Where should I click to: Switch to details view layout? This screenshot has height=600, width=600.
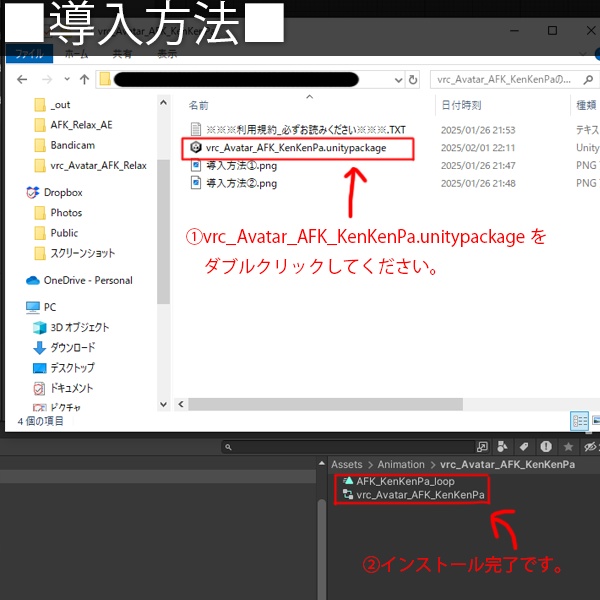(579, 421)
